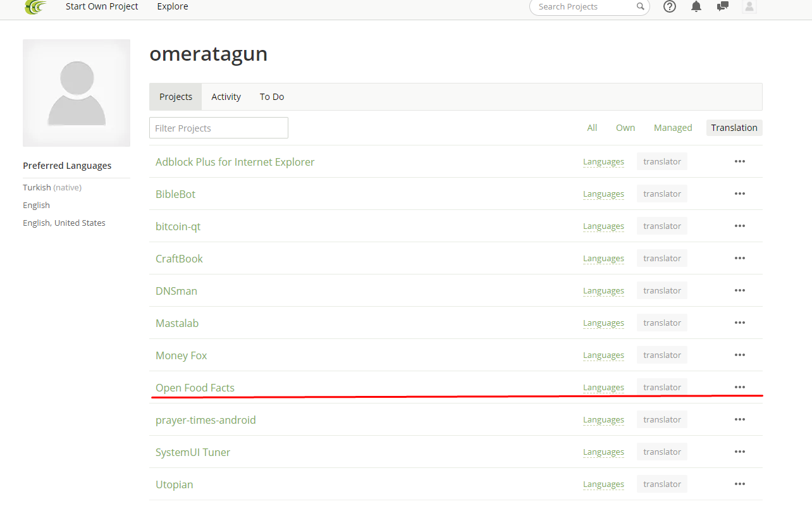Click the translator badge for Money Fox
This screenshot has height=530, width=812.
tap(662, 355)
